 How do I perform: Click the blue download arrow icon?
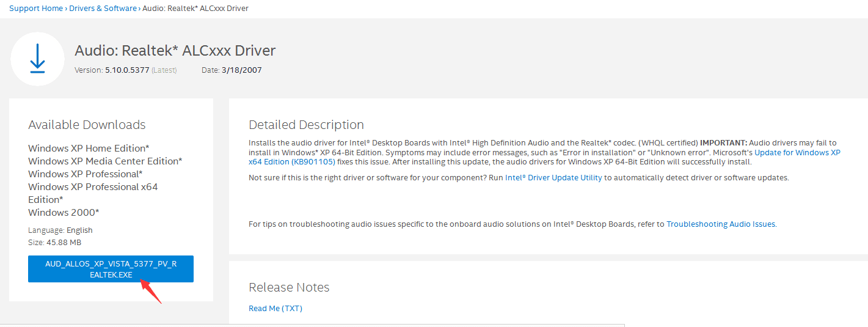point(37,59)
